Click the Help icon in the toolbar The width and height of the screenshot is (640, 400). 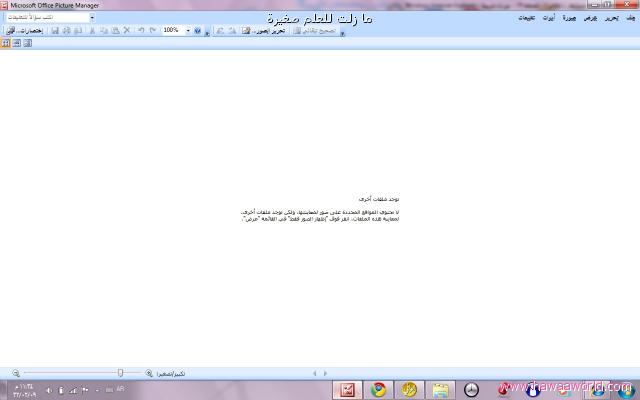click(196, 31)
